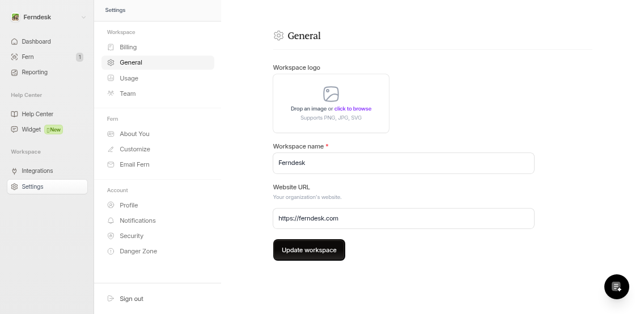The height and width of the screenshot is (314, 644).
Task: Click the 'Workspace logo' label
Action: (x=296, y=67)
